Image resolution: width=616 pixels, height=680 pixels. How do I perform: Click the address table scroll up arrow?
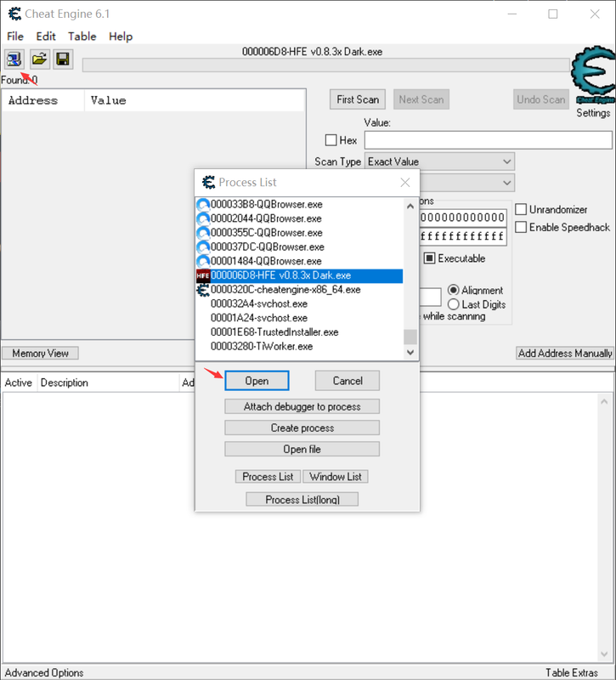point(604,401)
